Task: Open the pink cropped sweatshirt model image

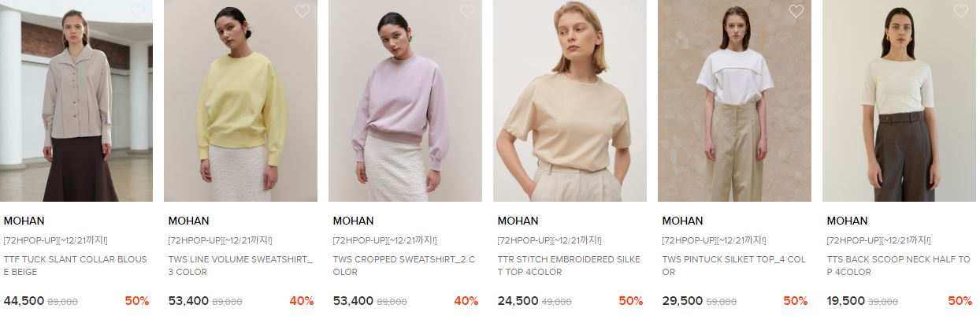Action: [x=406, y=101]
